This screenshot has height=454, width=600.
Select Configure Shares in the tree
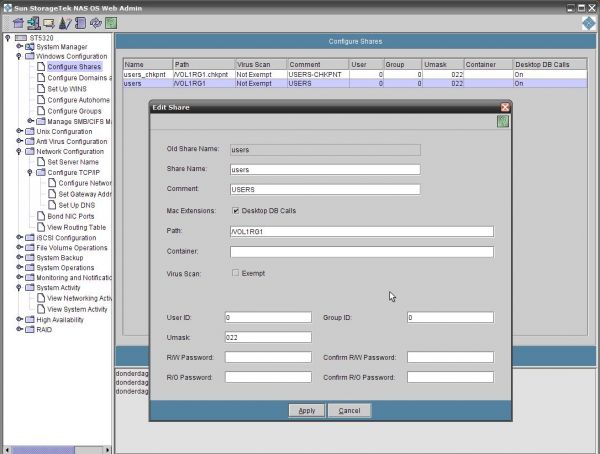[x=74, y=67]
